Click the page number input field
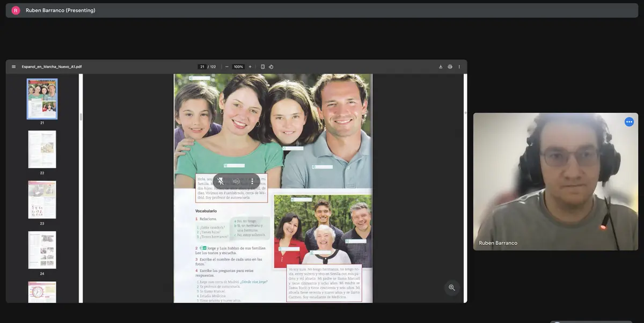The height and width of the screenshot is (323, 644). point(202,67)
